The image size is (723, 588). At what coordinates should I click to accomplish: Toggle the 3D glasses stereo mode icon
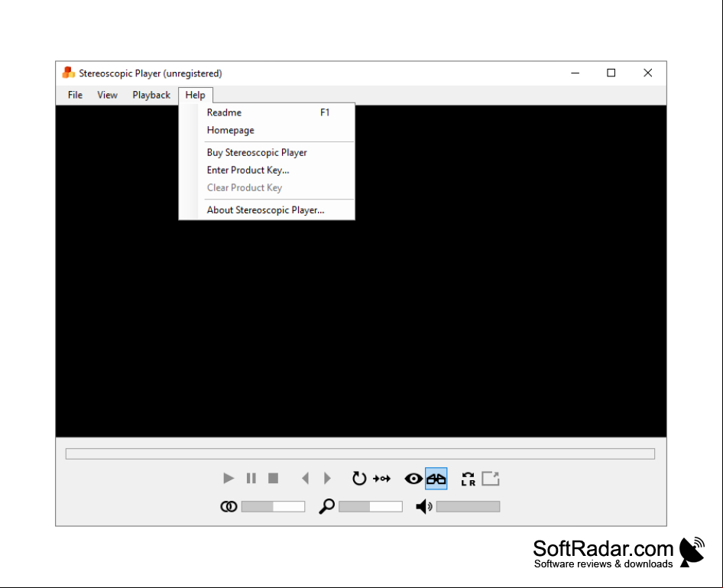[x=436, y=479]
